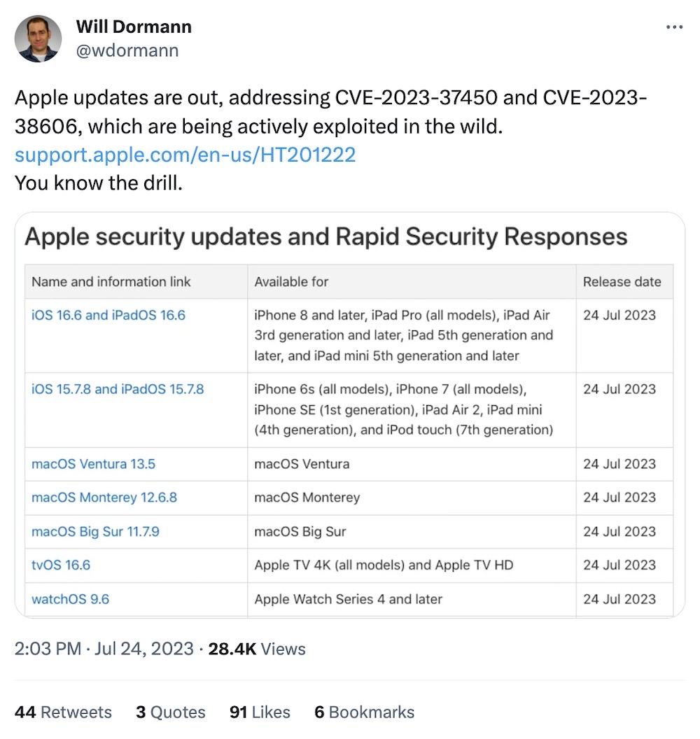View the 6 Bookmarks count
This screenshot has height=739, width=700.
point(363,712)
